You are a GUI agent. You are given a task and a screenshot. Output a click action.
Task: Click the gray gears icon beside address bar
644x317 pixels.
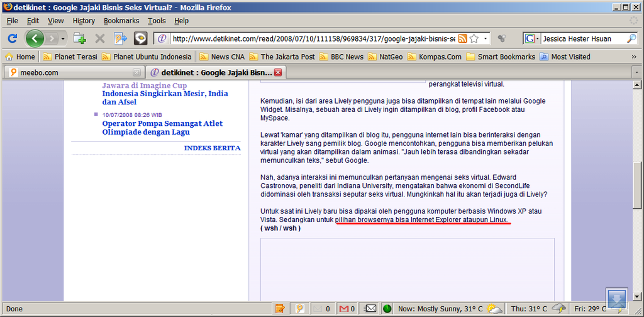coord(501,38)
